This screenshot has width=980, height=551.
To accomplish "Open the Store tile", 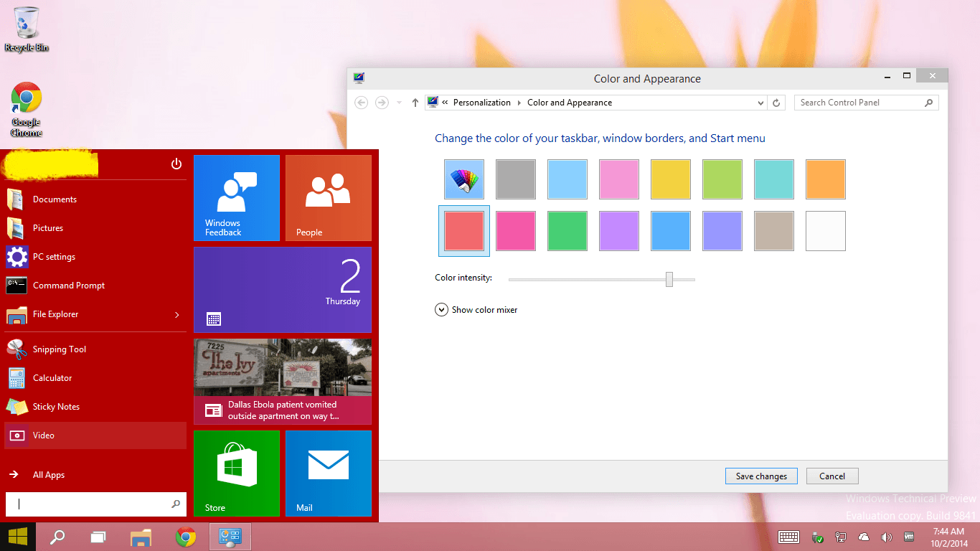I will pyautogui.click(x=236, y=474).
